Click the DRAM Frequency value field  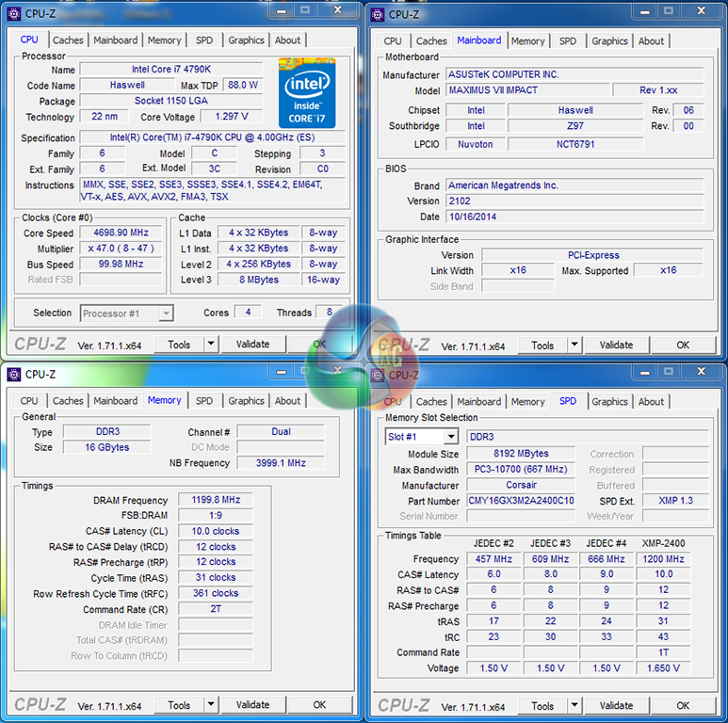click(218, 500)
